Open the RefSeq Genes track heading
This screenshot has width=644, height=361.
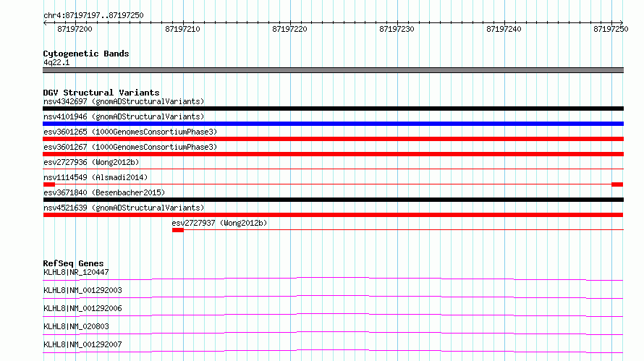pos(73,263)
